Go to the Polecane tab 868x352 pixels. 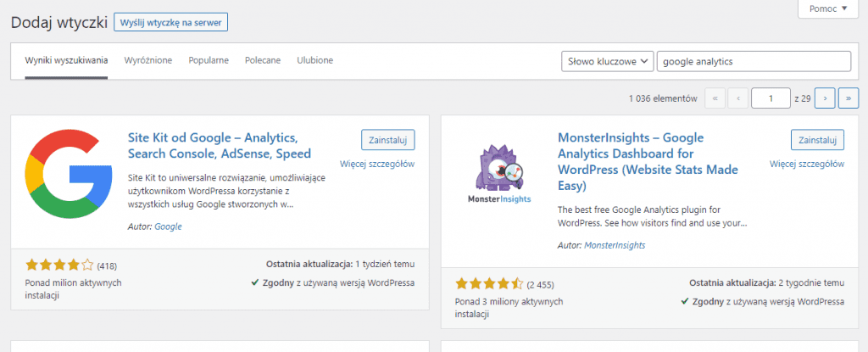263,60
